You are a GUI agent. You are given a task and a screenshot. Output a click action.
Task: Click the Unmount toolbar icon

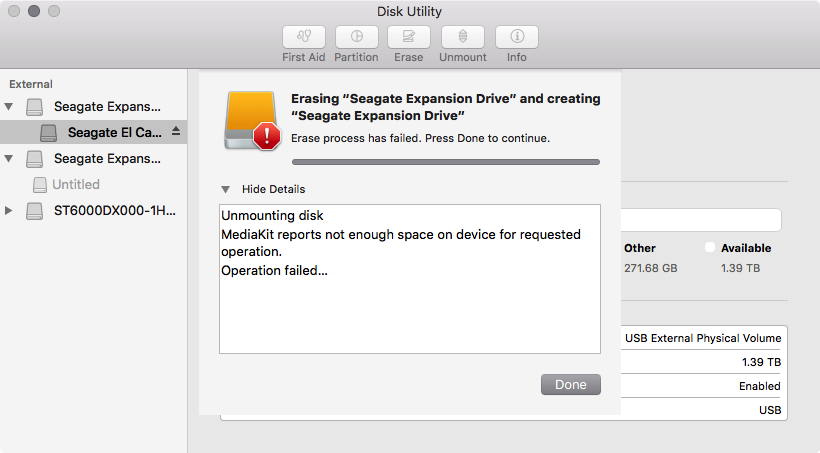pyautogui.click(x=462, y=37)
